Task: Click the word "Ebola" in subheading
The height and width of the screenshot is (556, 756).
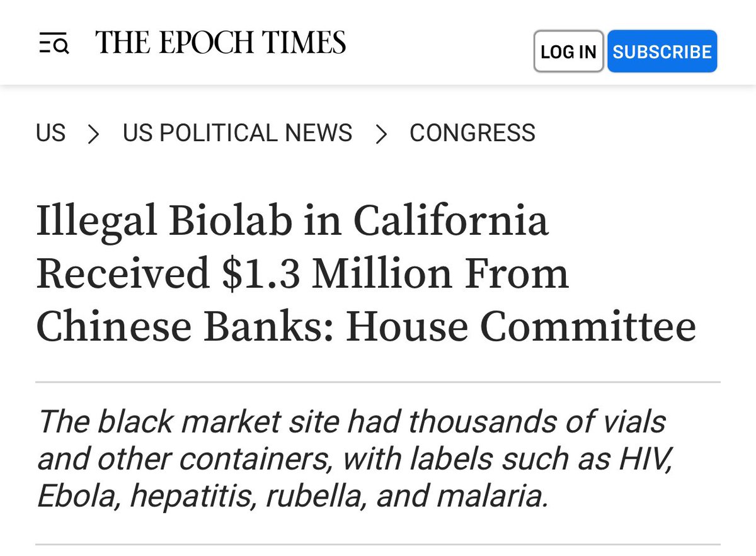Action: [x=77, y=496]
